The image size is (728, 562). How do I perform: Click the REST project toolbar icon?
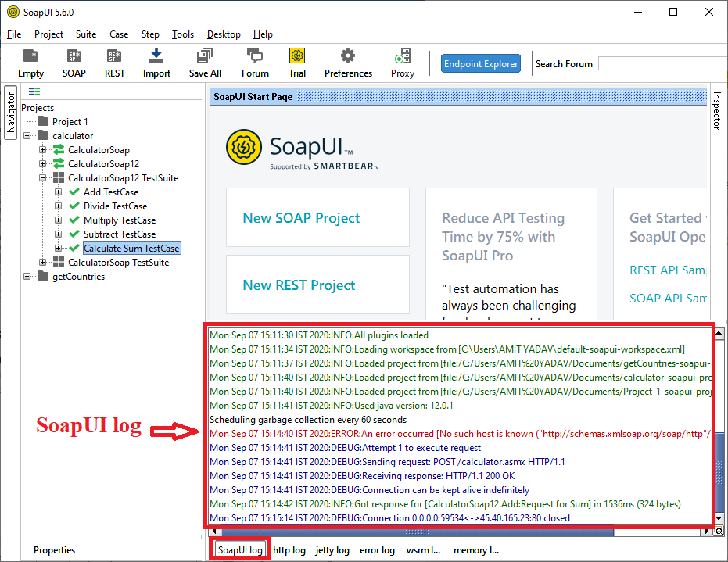pyautogui.click(x=114, y=63)
